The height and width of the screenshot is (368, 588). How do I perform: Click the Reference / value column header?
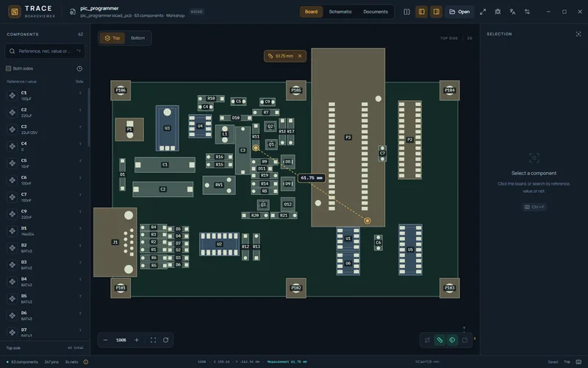[22, 82]
